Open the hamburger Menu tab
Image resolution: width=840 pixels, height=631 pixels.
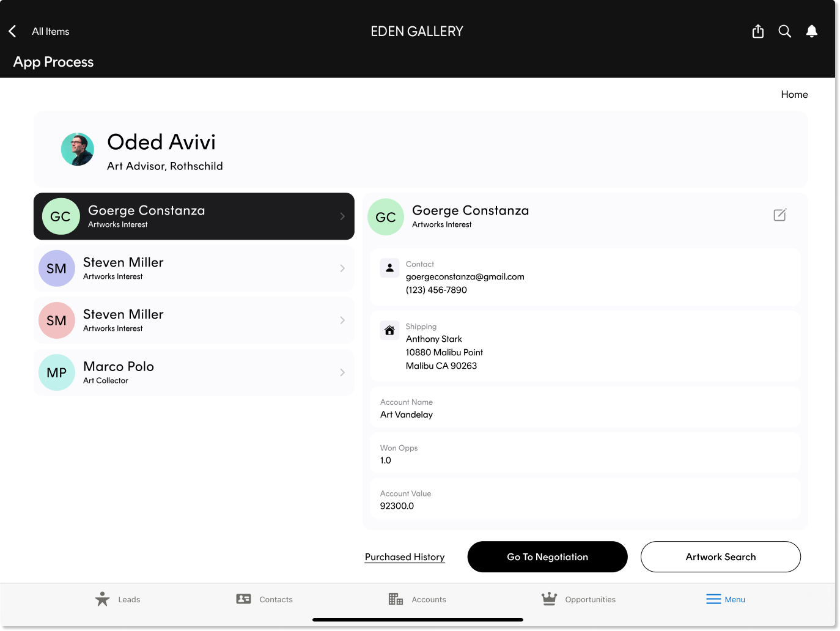point(725,599)
